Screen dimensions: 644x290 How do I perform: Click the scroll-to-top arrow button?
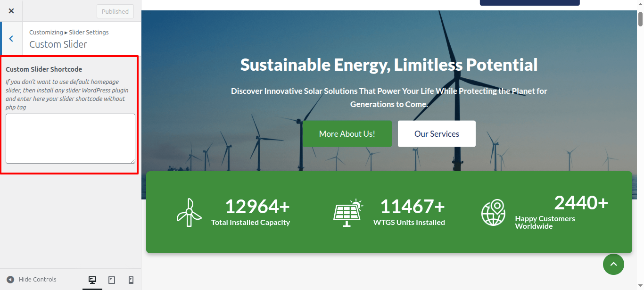(613, 265)
